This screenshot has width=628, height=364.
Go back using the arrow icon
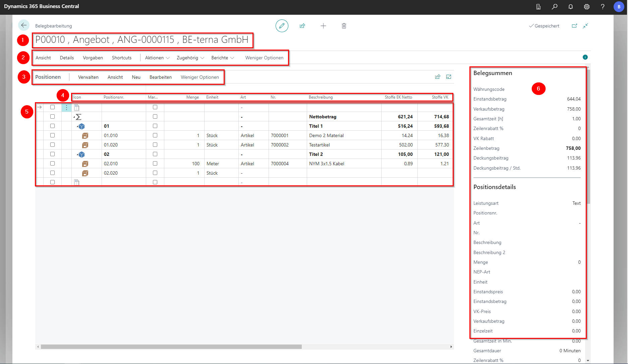24,25
